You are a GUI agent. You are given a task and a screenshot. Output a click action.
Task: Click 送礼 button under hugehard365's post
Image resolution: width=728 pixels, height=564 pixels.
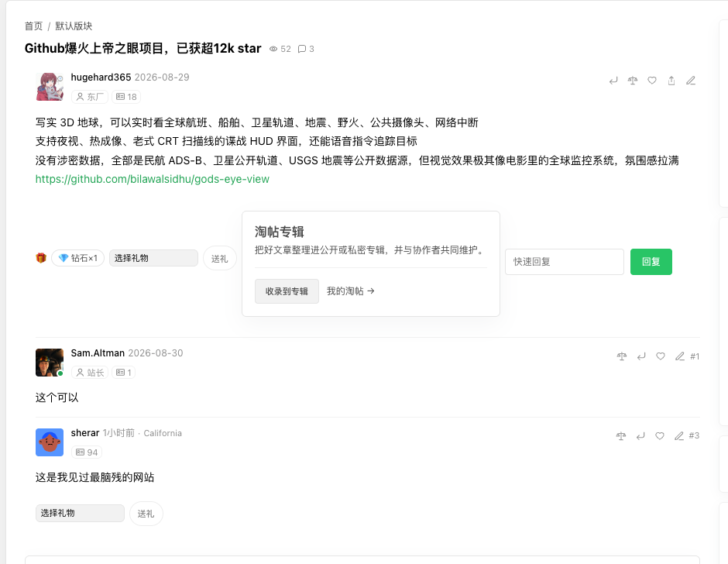(x=220, y=258)
